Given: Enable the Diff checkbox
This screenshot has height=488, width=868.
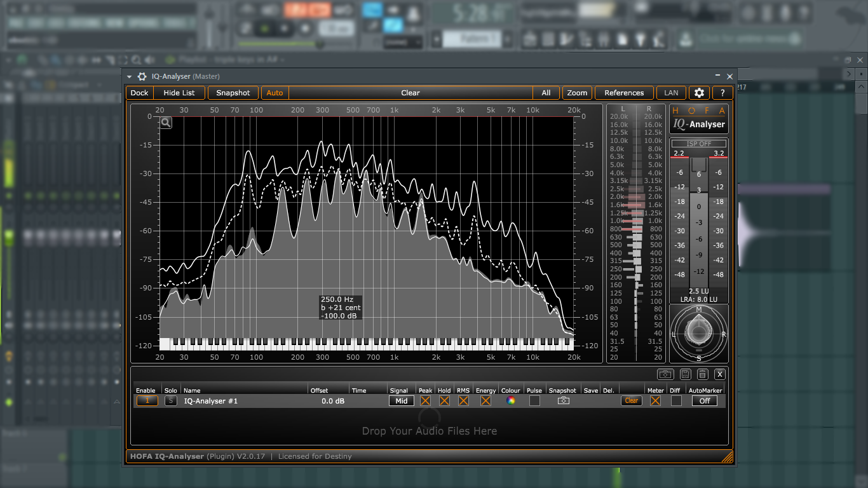Looking at the screenshot, I should click(x=676, y=401).
